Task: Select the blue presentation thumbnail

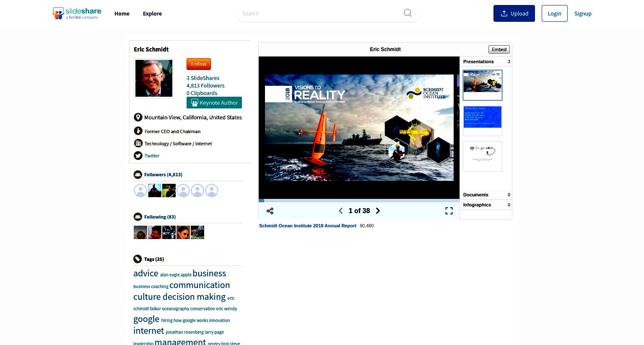Action: pos(483,121)
